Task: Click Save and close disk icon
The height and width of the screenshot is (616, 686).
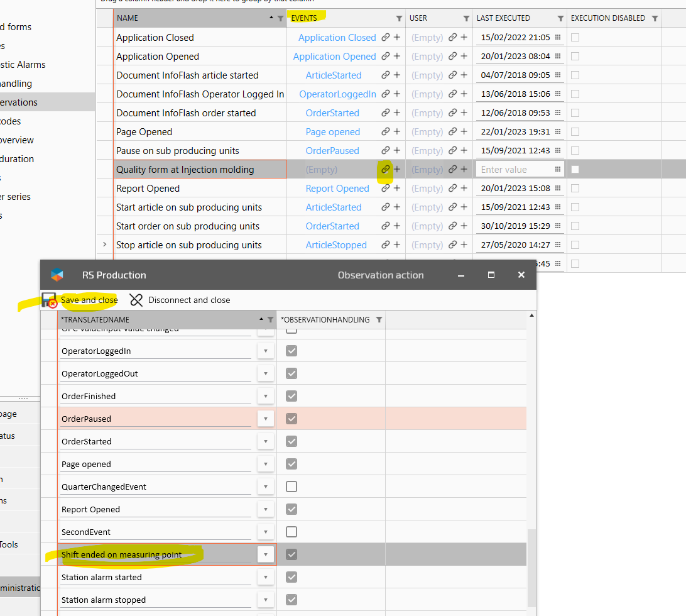Action: 49,300
